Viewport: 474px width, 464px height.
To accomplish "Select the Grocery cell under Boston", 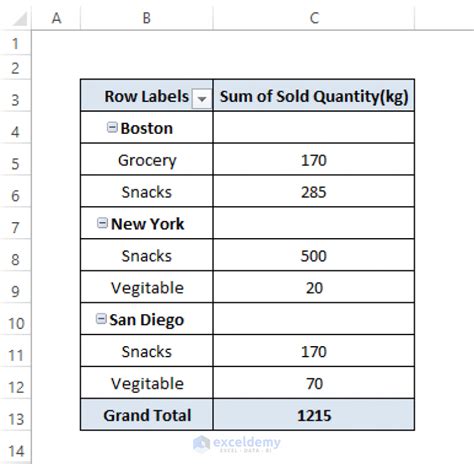I will point(147,159).
